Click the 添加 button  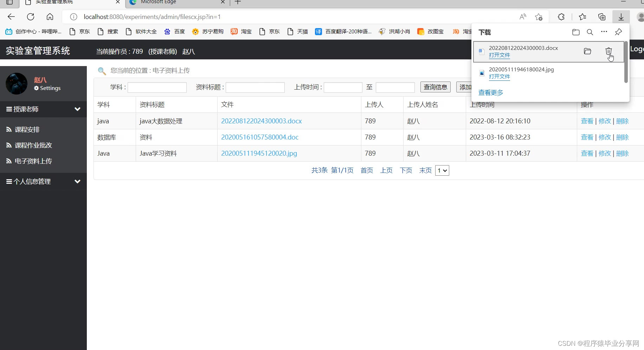click(464, 87)
